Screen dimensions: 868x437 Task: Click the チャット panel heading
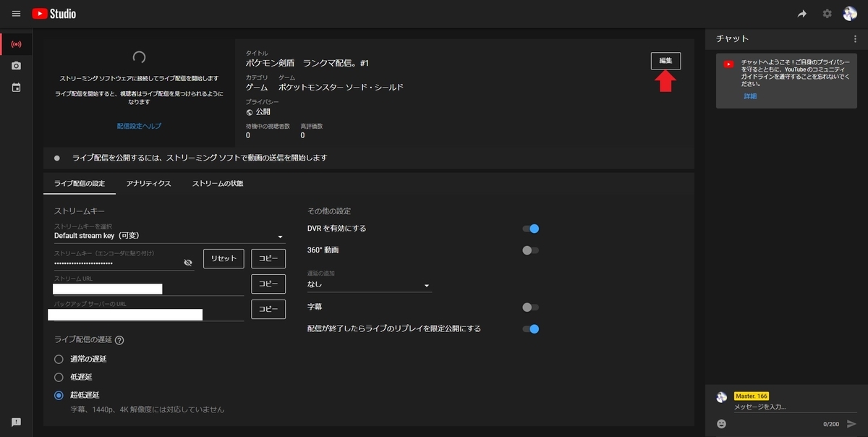733,38
